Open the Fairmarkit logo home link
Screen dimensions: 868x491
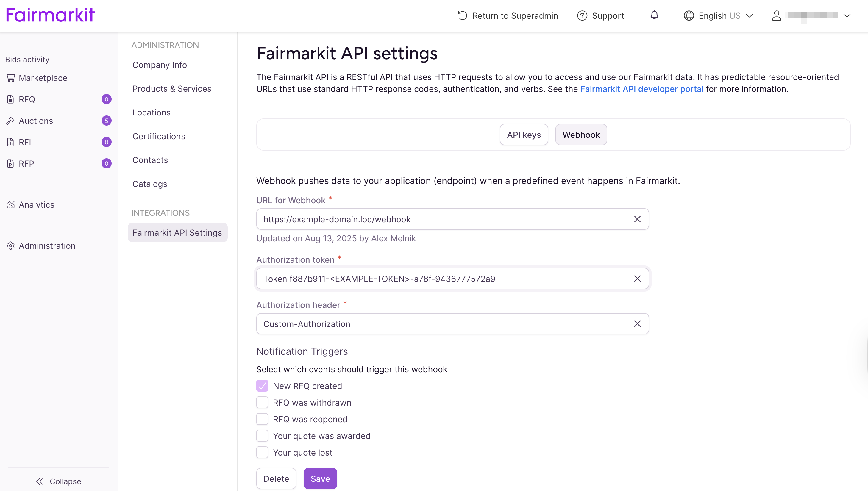[x=51, y=15]
